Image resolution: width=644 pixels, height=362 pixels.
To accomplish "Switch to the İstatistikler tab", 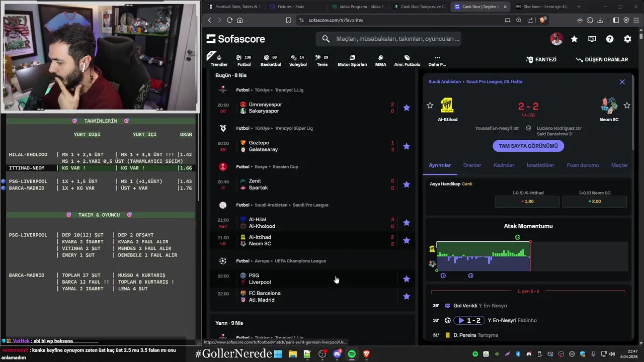I will (540, 165).
